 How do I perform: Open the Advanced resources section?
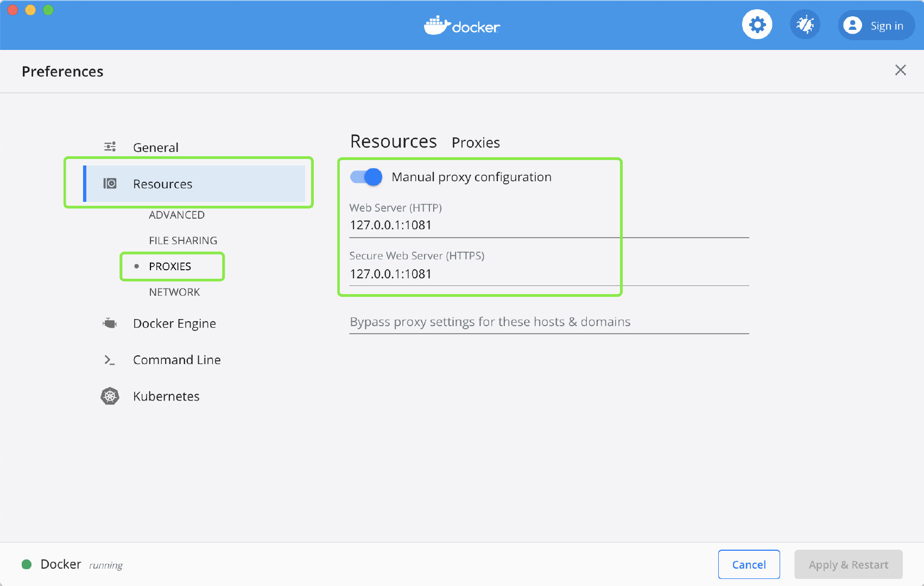176,215
